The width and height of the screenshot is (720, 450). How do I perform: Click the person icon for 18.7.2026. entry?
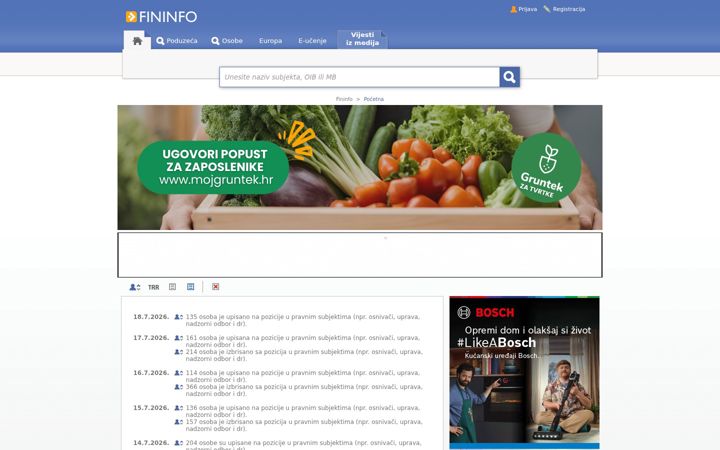click(179, 317)
